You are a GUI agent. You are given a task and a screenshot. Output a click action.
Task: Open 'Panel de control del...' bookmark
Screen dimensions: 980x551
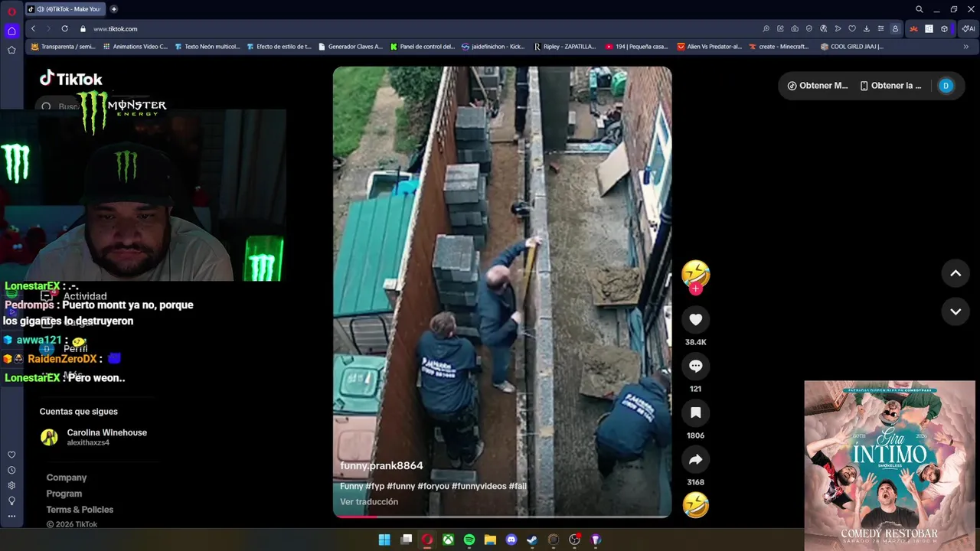point(423,47)
